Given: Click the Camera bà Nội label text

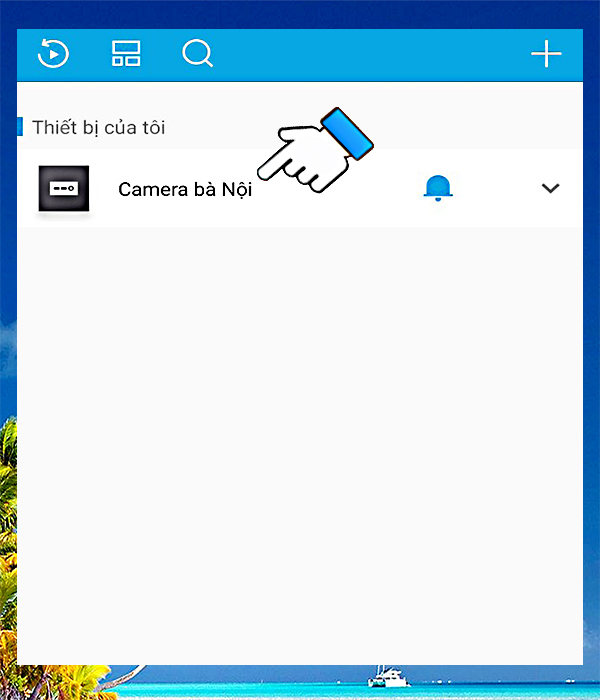Looking at the screenshot, I should [185, 189].
